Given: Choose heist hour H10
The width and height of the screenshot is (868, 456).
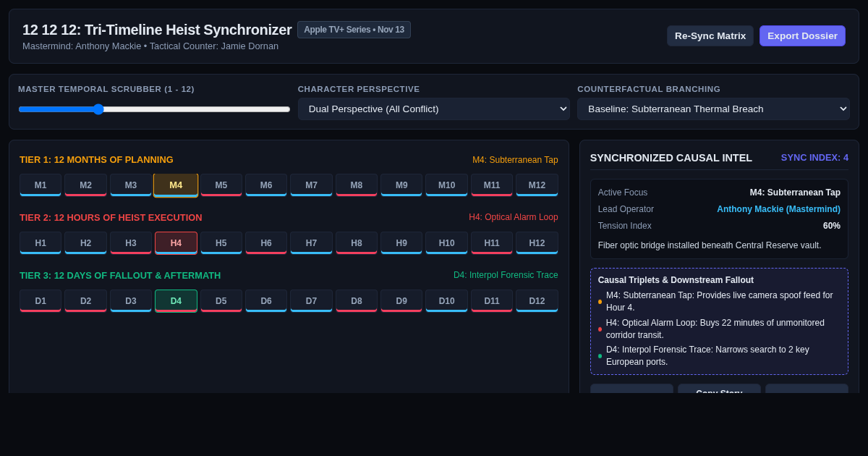Looking at the screenshot, I should pyautogui.click(x=446, y=243).
